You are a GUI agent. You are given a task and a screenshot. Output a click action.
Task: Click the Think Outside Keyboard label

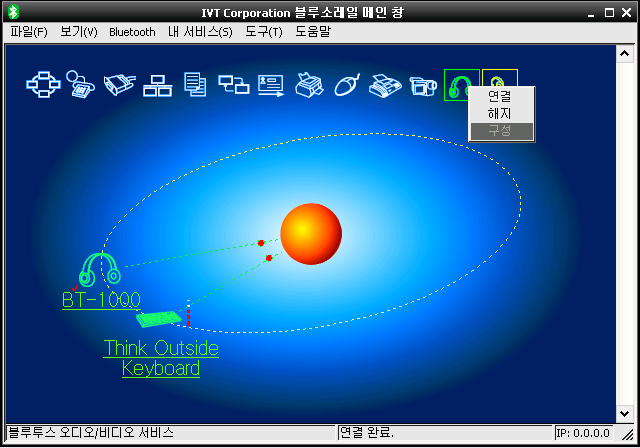161,358
